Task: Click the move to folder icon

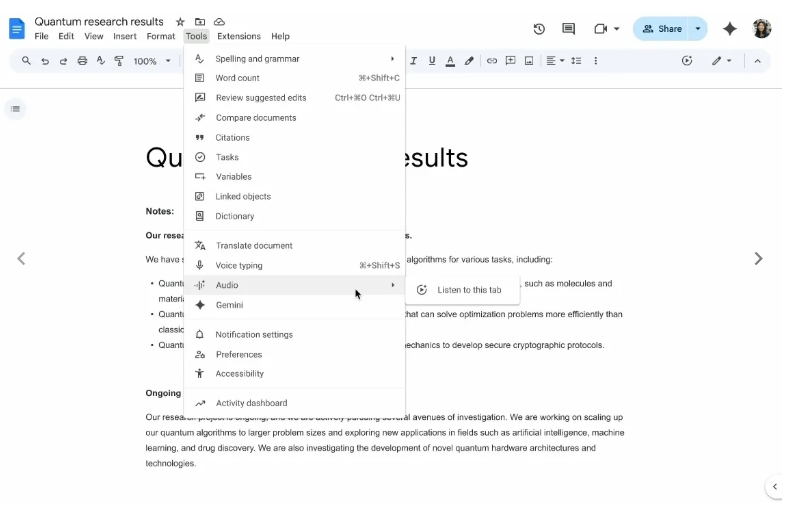Action: (x=200, y=22)
